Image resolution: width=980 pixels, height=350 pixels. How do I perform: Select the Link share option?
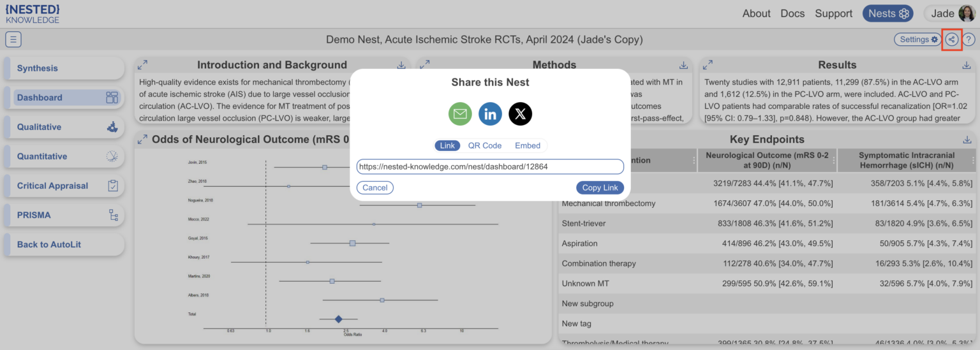click(x=447, y=145)
